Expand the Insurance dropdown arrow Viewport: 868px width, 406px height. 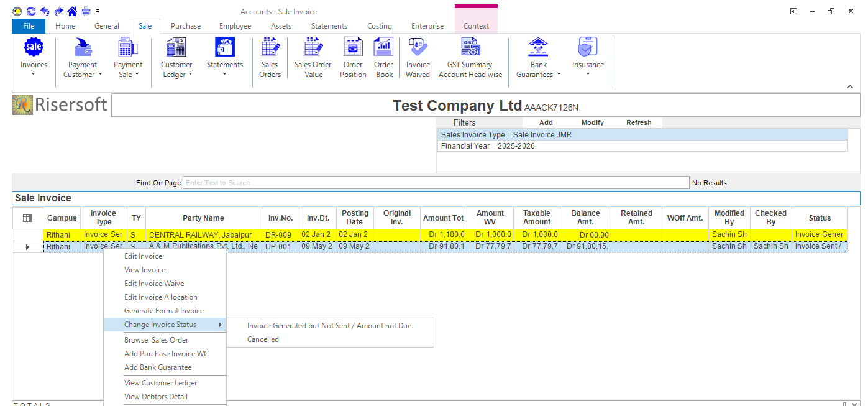tap(588, 75)
